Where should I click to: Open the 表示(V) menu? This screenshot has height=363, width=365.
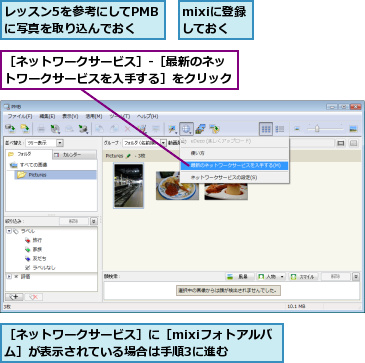[70, 116]
